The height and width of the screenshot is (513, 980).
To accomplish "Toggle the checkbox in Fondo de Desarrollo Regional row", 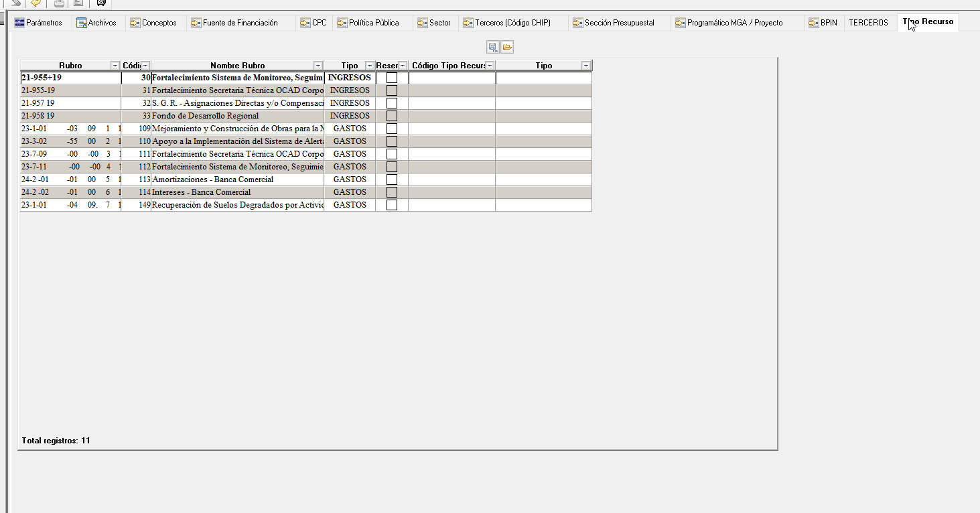I will [x=392, y=116].
